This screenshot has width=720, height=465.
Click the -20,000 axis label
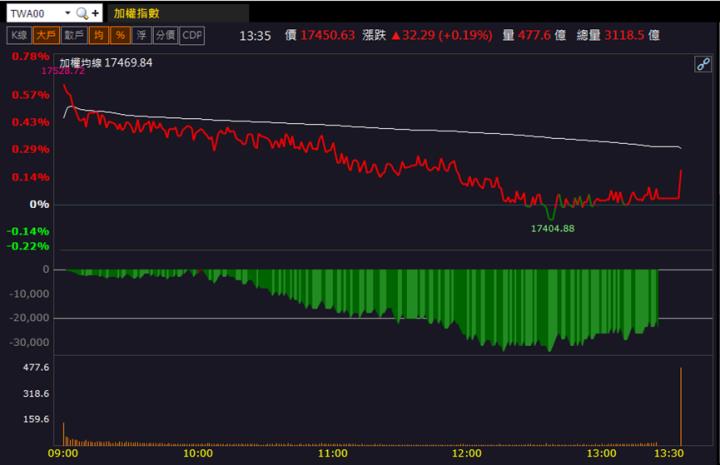[29, 318]
